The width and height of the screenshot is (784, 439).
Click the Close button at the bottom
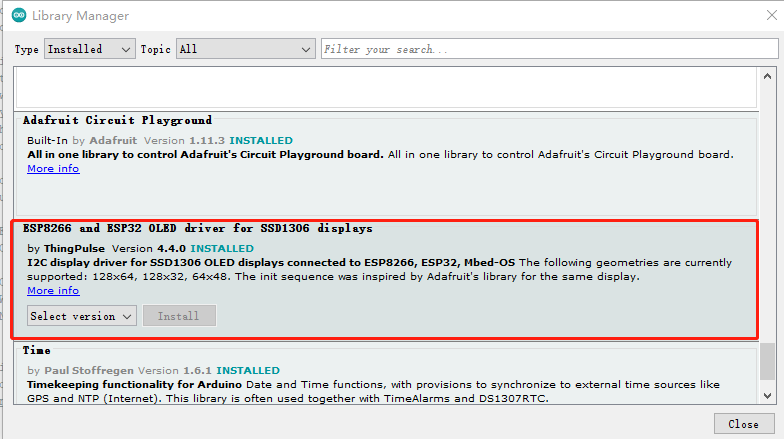pyautogui.click(x=743, y=424)
